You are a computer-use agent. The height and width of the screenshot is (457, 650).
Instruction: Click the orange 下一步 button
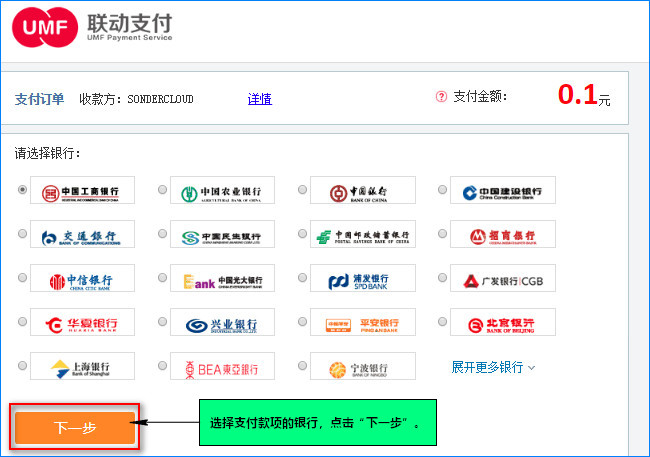75,428
